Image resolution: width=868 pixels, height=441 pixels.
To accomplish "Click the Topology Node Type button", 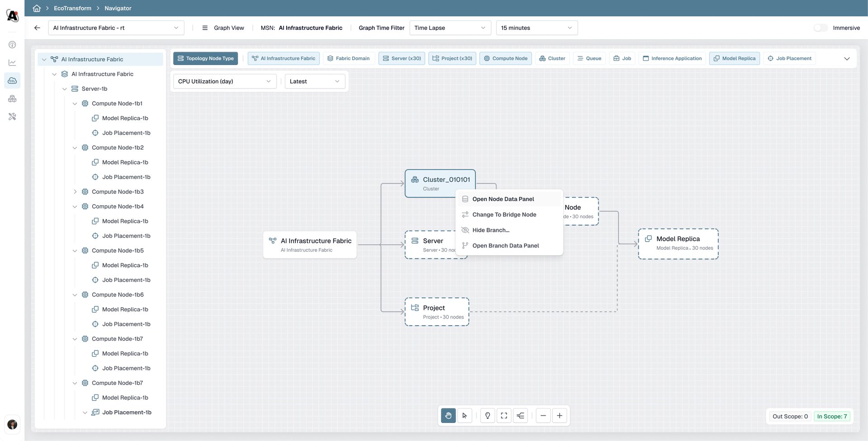I will click(x=206, y=58).
